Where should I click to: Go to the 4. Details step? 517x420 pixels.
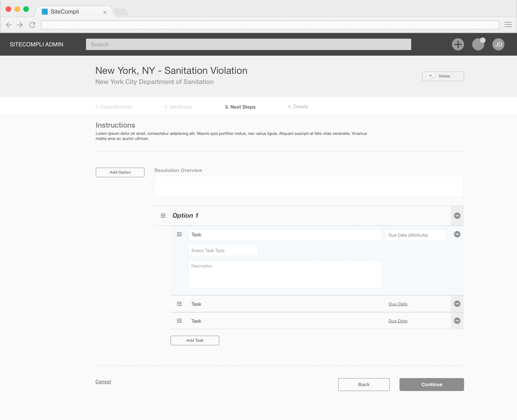pos(298,107)
